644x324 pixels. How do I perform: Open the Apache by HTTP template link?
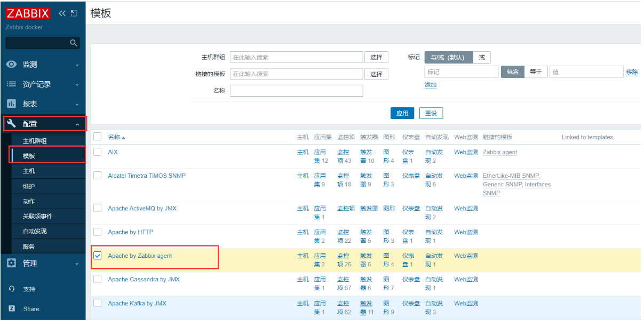point(131,232)
